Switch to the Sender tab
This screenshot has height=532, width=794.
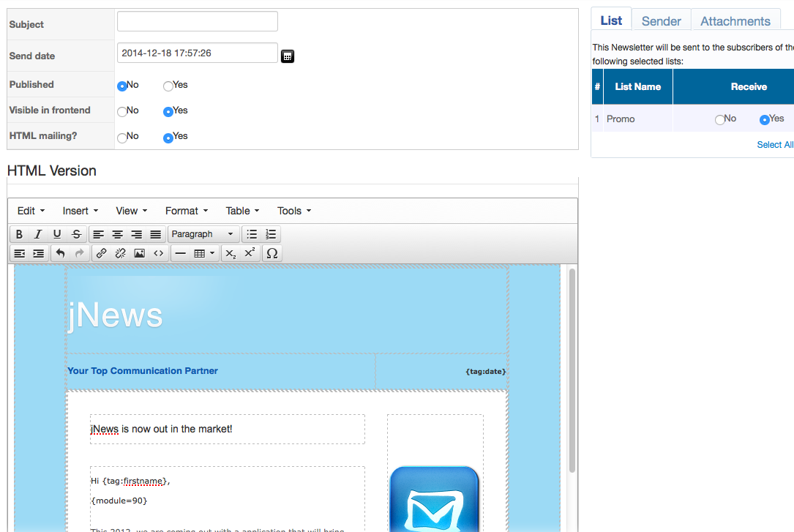(662, 21)
